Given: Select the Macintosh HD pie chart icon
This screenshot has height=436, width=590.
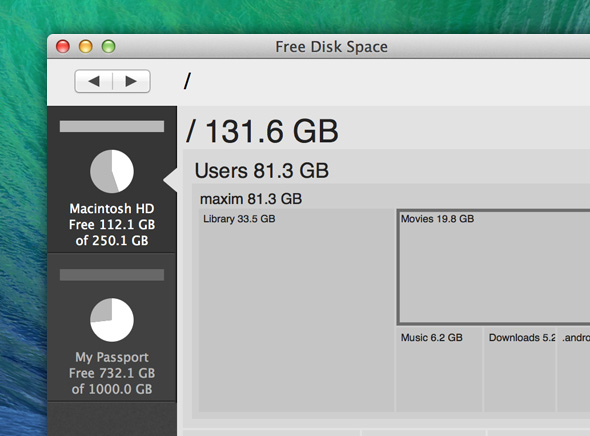Looking at the screenshot, I should pos(112,172).
